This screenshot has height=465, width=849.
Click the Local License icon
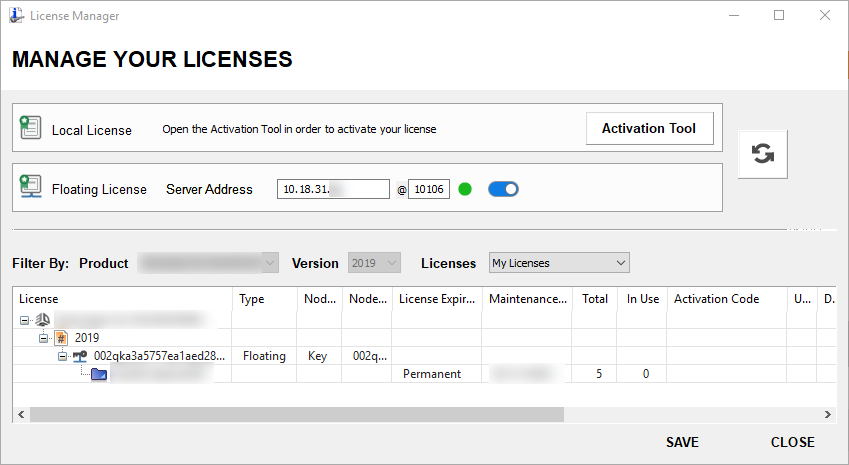point(30,128)
